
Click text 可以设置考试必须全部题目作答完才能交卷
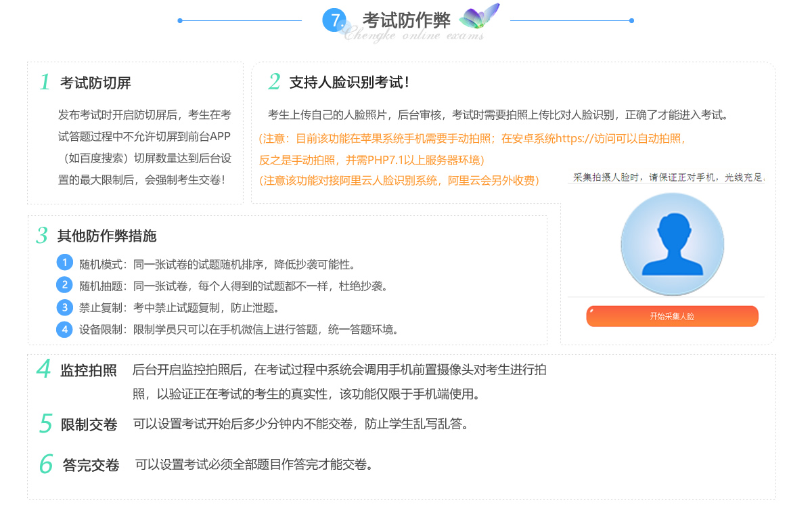coord(254,464)
